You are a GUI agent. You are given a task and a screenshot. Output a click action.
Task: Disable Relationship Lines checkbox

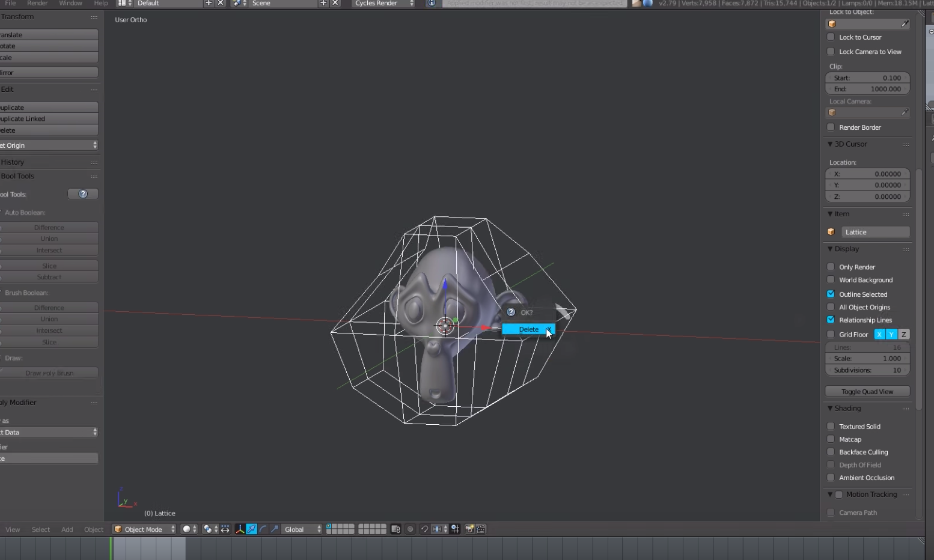tap(831, 320)
